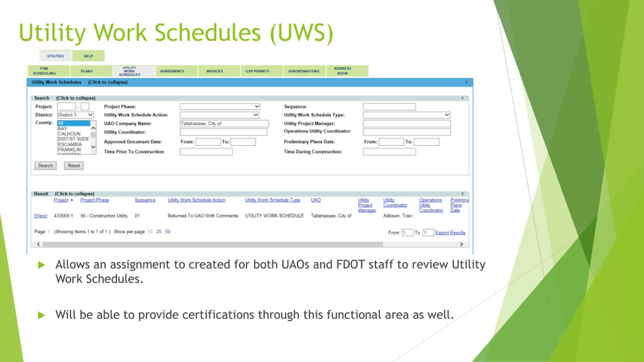Image resolution: width=644 pixels, height=362 pixels.
Task: Click Approved Document Date To field
Action: tap(243, 142)
